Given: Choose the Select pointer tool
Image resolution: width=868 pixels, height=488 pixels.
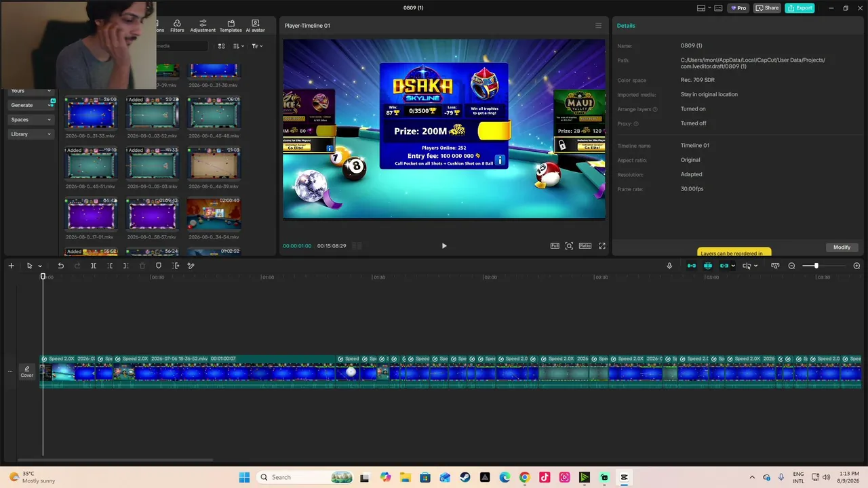Looking at the screenshot, I should click(29, 266).
